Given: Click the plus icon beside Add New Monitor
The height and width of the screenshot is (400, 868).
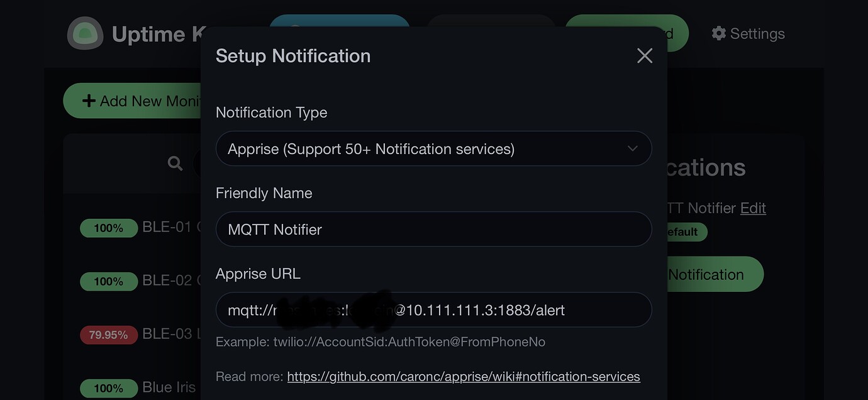Looking at the screenshot, I should coord(89,100).
